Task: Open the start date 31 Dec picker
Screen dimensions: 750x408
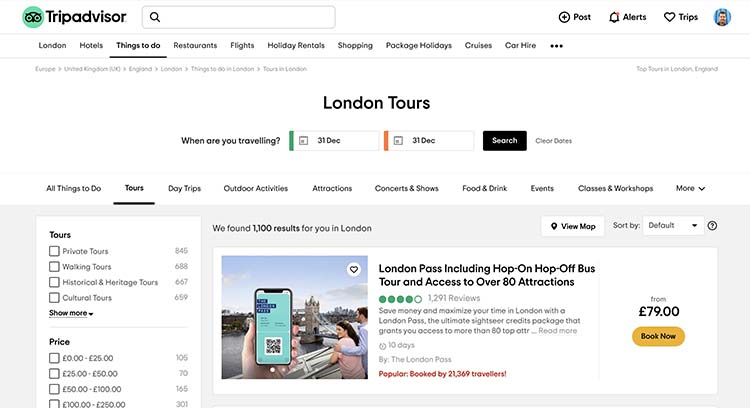Action: coord(334,141)
